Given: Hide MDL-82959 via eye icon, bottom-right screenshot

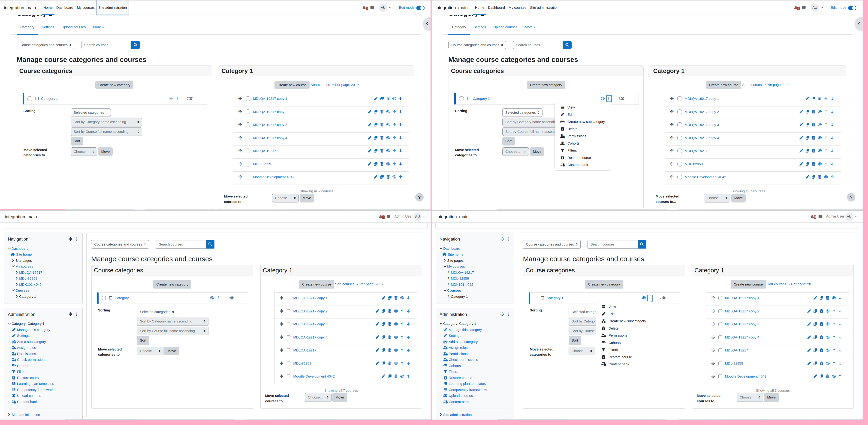Looking at the screenshot, I should click(828, 363).
